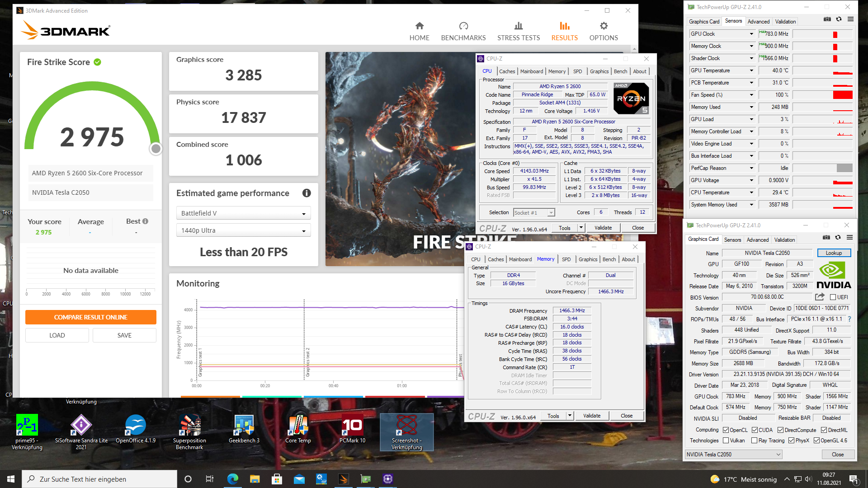Open the 3DMark Stress Tests page
Screen dimensions: 868x488
click(x=519, y=31)
